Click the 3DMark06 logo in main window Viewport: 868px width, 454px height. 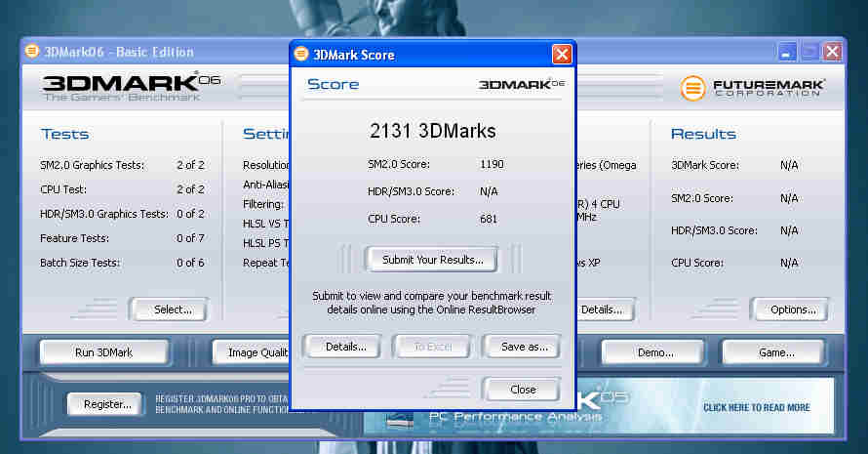tap(132, 87)
